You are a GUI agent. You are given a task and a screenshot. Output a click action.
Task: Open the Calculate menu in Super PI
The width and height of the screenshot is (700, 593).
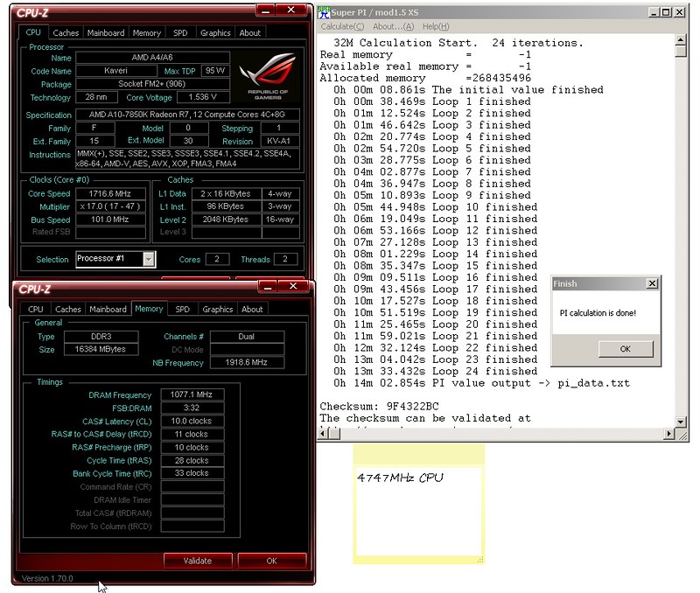pos(342,26)
